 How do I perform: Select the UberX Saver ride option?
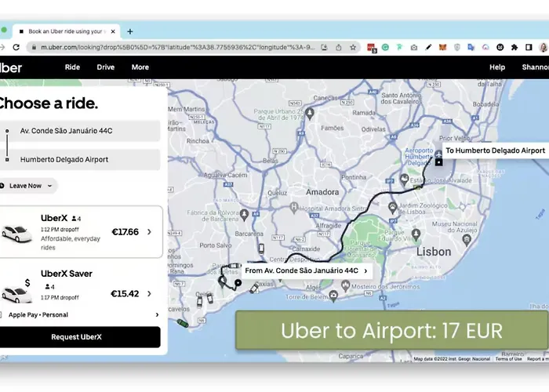coord(81,285)
